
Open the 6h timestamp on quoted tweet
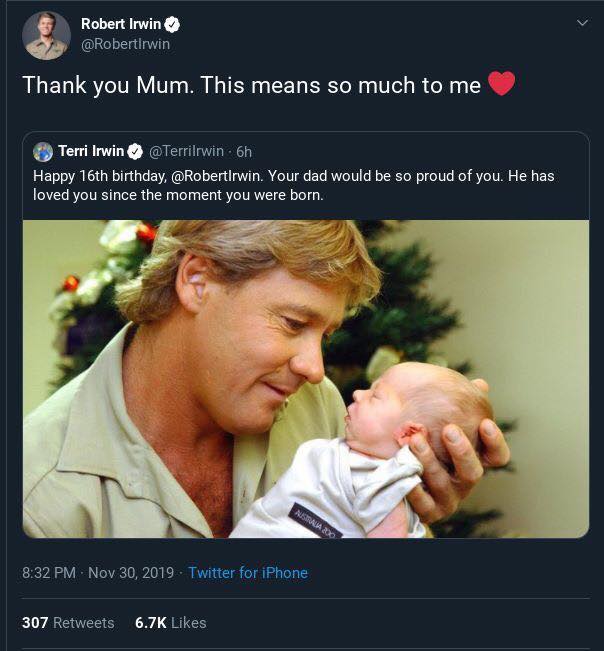pyautogui.click(x=244, y=152)
